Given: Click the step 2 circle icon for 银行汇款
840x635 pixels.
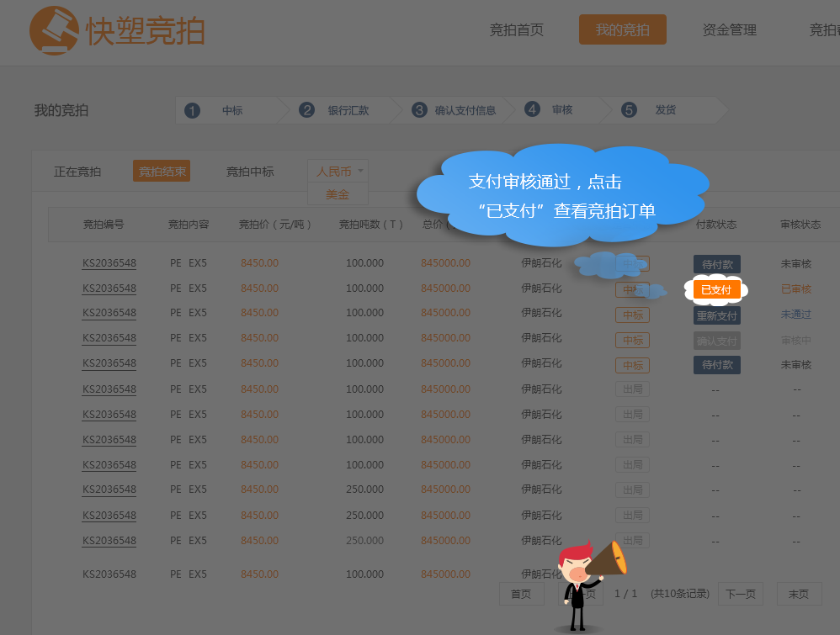Looking at the screenshot, I should click(x=306, y=110).
